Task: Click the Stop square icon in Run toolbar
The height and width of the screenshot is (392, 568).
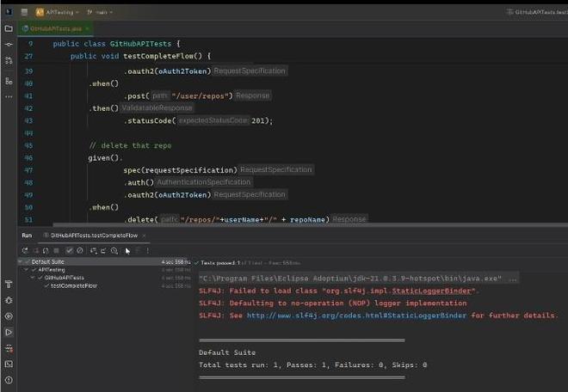Action: tap(56, 250)
